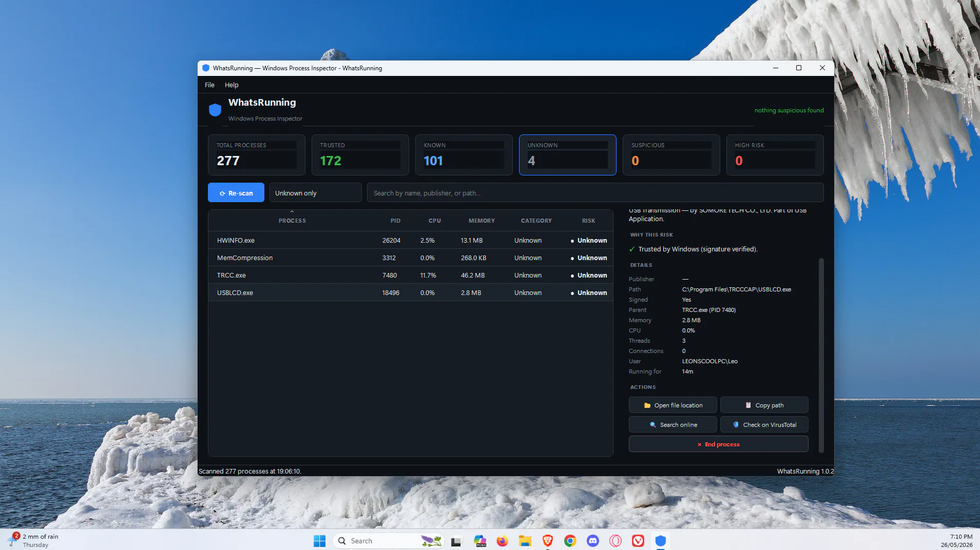Filter by the Trusted card showing 172
Image resolution: width=980 pixels, height=550 pixels.
click(360, 155)
